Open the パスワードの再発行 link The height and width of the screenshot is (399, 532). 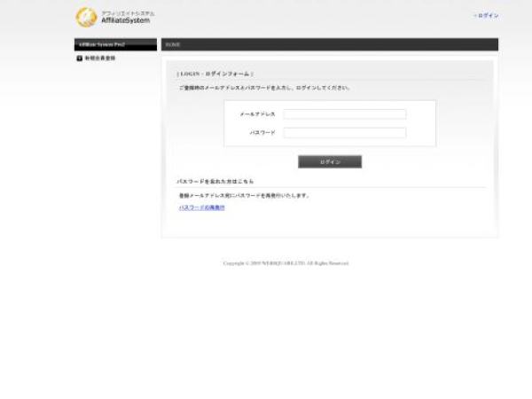click(202, 207)
